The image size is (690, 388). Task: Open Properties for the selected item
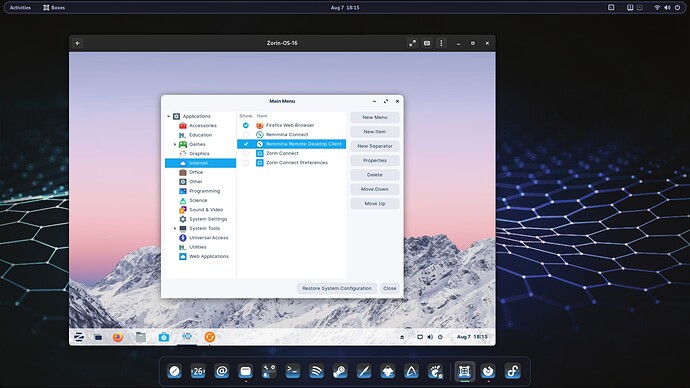(374, 161)
